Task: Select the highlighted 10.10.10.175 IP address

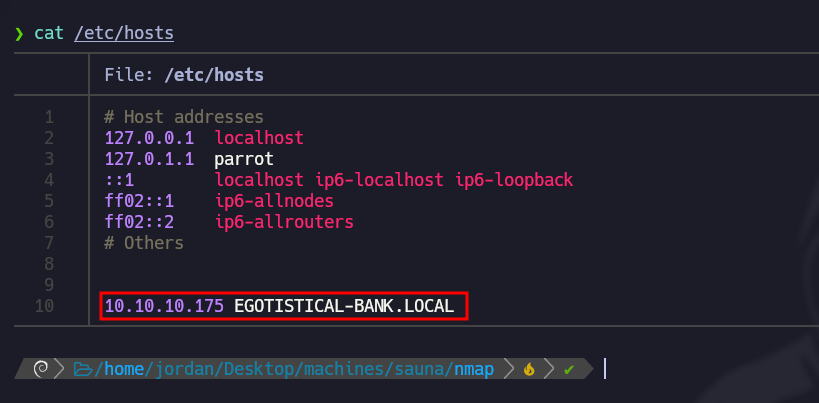Action: point(164,306)
